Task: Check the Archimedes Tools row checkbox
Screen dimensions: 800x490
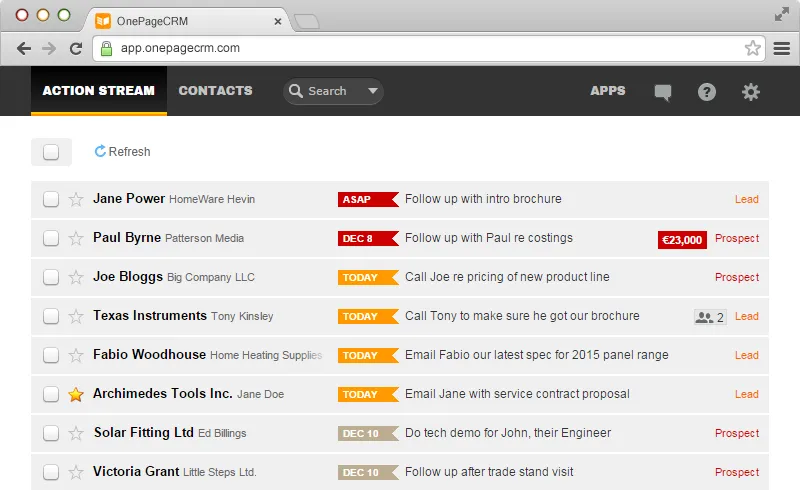Action: pyautogui.click(x=51, y=395)
